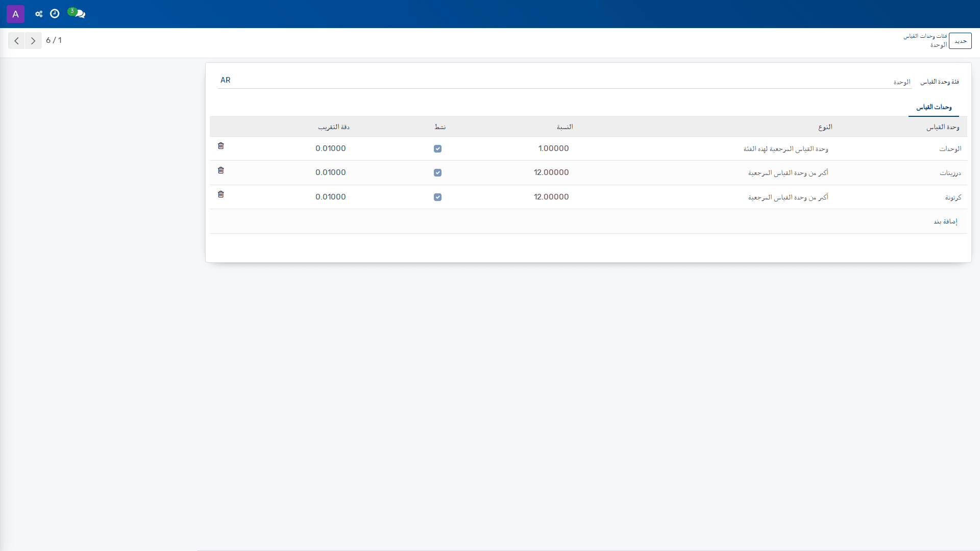Delete the كرتونة unit row

pos(221,194)
